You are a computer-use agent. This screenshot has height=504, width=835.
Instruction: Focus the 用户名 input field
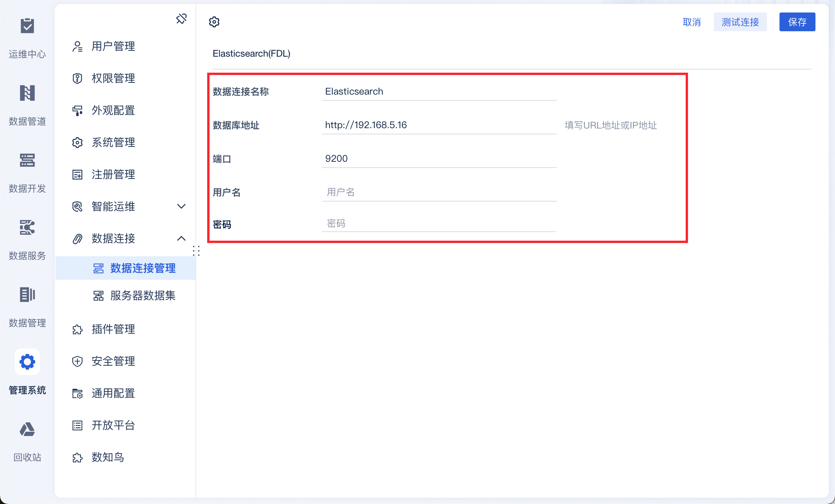coord(439,192)
